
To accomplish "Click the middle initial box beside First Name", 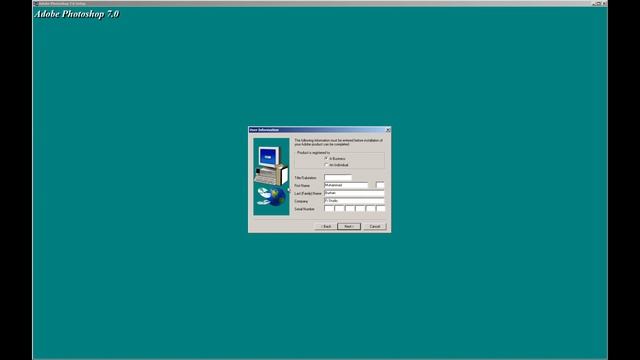I will [380, 185].
